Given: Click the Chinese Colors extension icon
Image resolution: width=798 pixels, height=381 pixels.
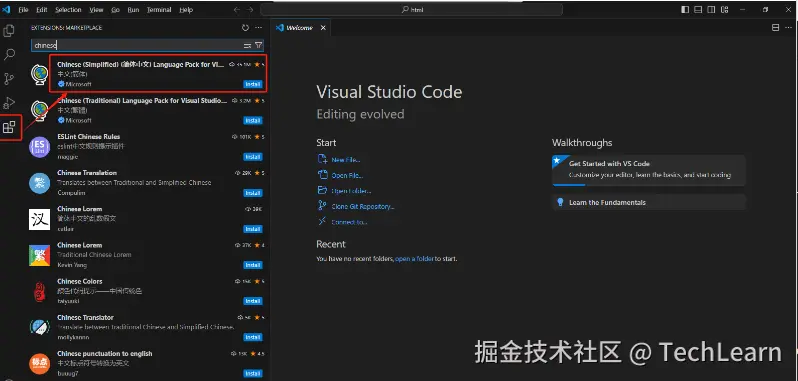Looking at the screenshot, I should pyautogui.click(x=40, y=291).
